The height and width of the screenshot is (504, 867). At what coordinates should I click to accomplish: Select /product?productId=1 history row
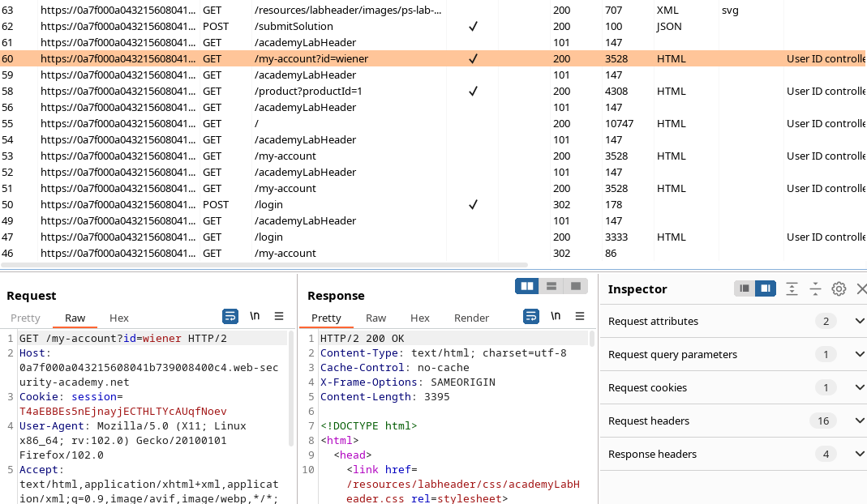(433, 92)
